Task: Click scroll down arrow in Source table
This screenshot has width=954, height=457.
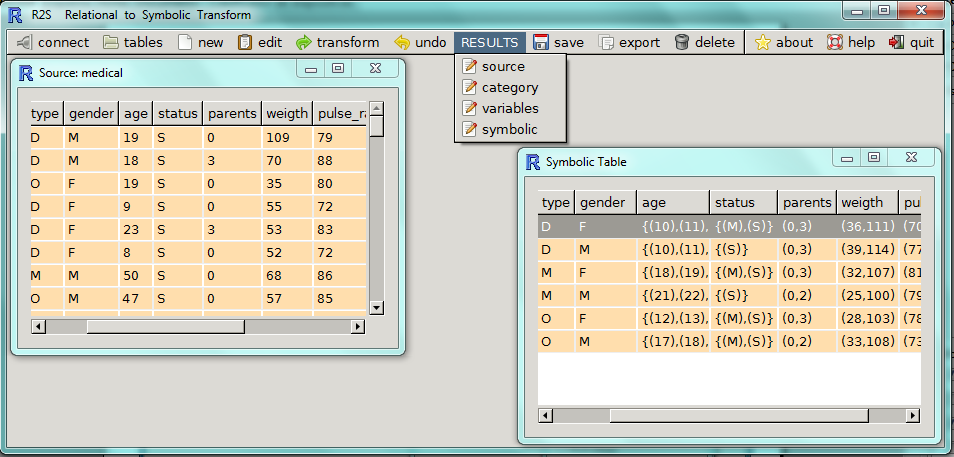Action: 377,308
